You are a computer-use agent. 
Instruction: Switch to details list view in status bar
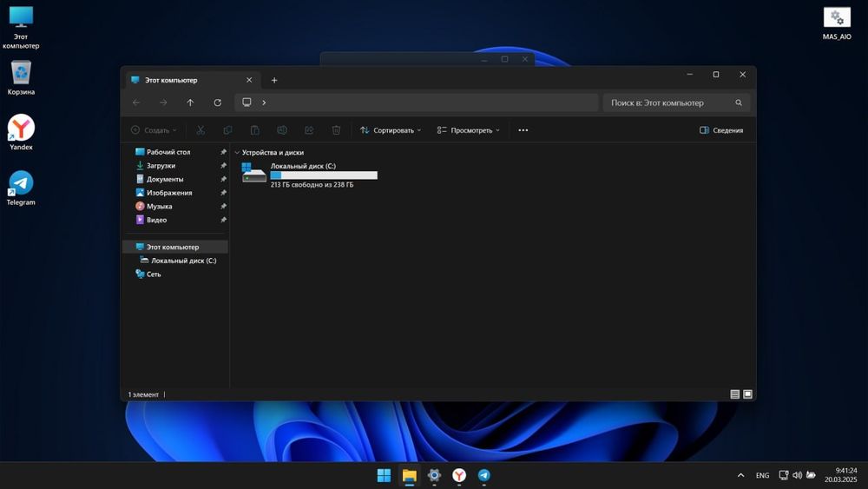click(735, 394)
